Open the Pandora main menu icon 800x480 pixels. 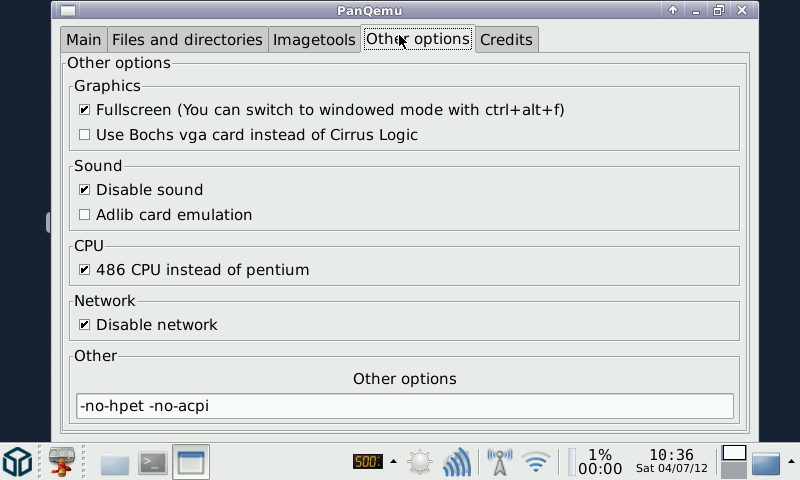17,461
